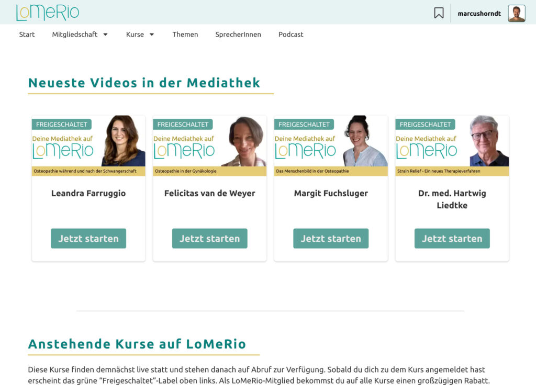Click caption Strain Relief - Ein neues Therapieverfahren
This screenshot has height=392, width=536.
tap(439, 171)
